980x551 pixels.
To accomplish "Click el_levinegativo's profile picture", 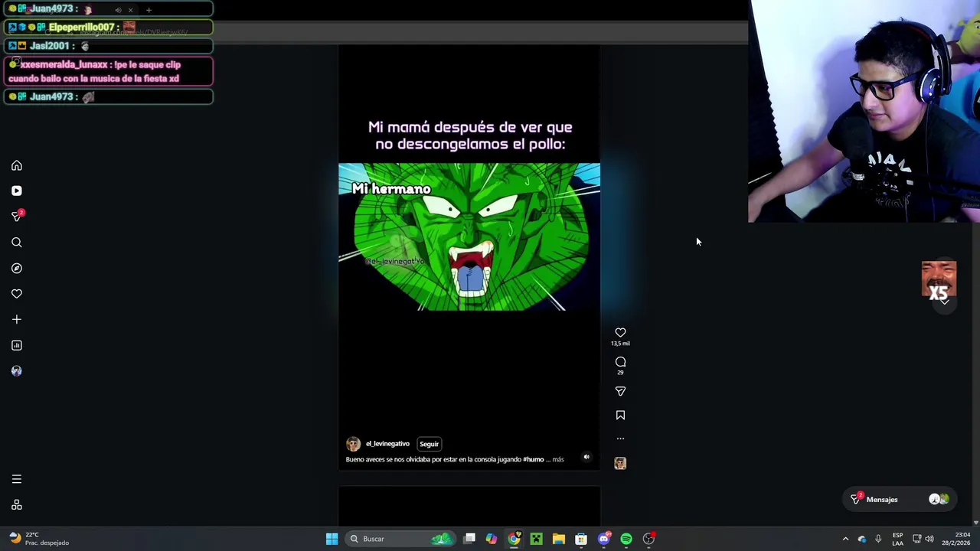I will click(x=353, y=444).
